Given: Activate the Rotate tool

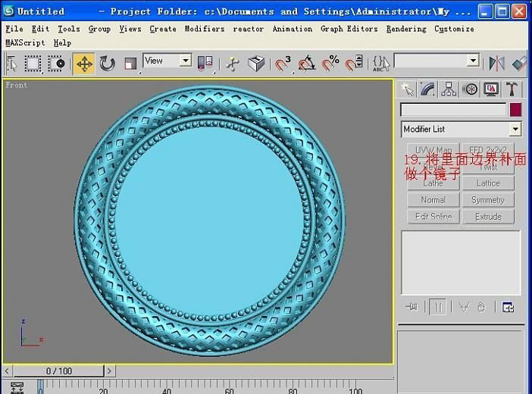Looking at the screenshot, I should 107,64.
